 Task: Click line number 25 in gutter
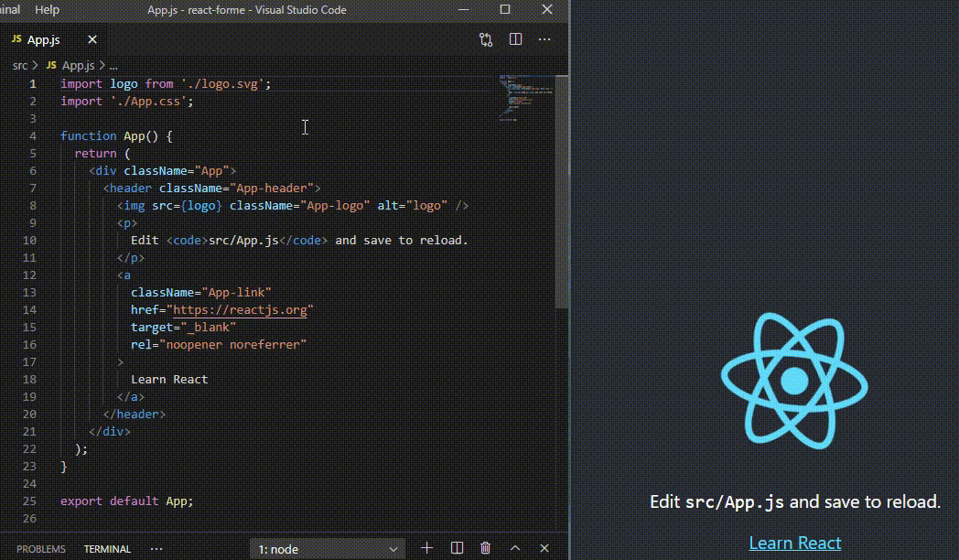coord(29,501)
